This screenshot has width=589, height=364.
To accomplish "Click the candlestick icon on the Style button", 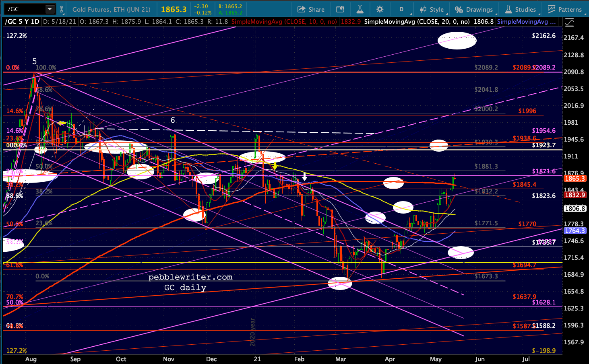I will click(423, 9).
